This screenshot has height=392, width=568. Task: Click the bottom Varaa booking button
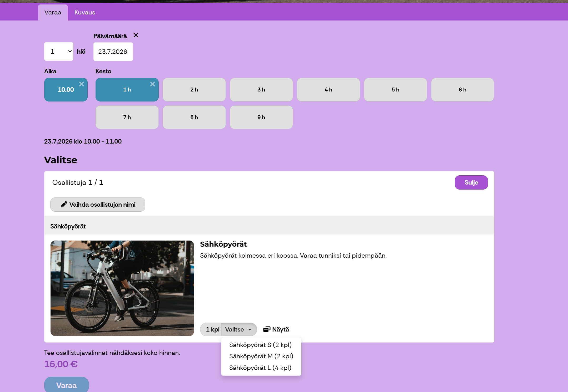[x=67, y=385]
